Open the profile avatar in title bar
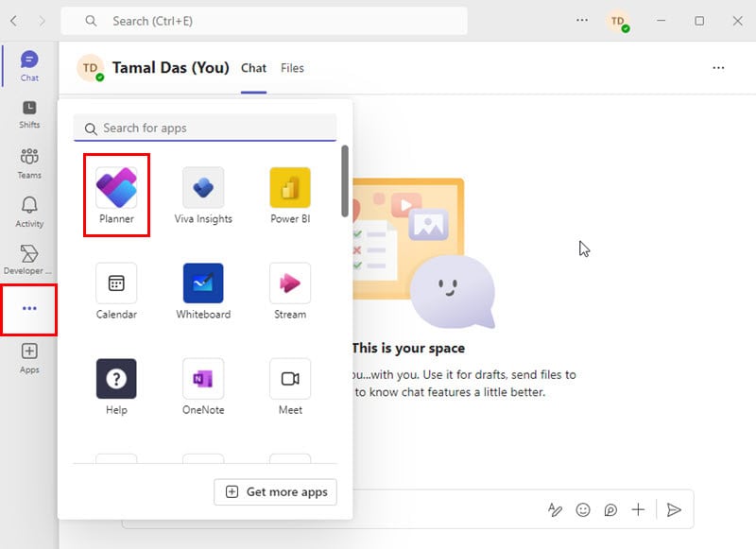The image size is (756, 549). click(618, 21)
